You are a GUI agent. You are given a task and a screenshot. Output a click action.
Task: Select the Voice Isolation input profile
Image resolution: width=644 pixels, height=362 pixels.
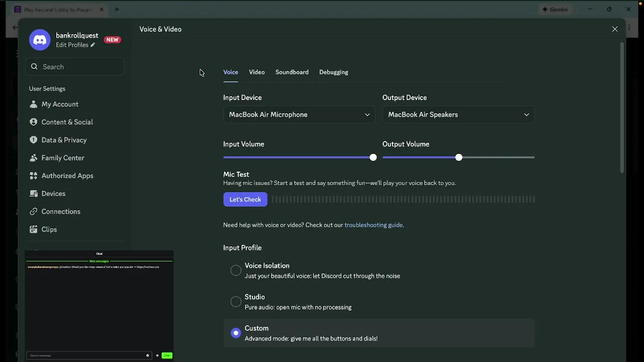point(235,270)
